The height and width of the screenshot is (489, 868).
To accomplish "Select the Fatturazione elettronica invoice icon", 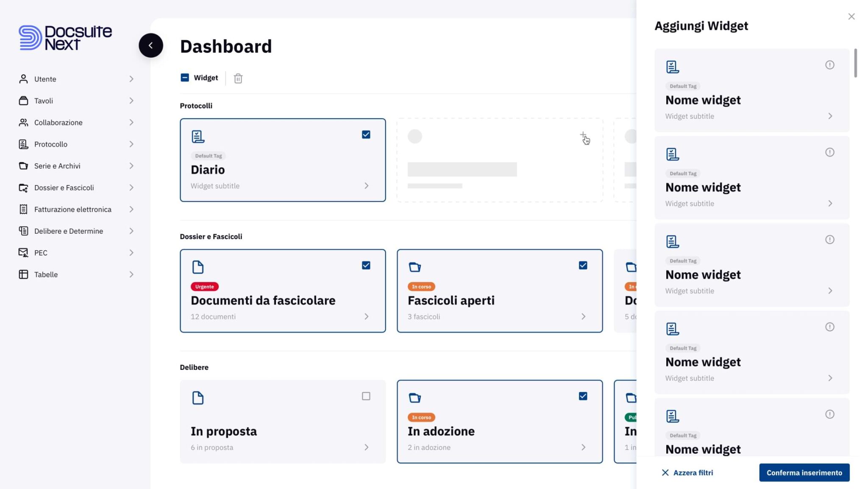I will (x=23, y=209).
